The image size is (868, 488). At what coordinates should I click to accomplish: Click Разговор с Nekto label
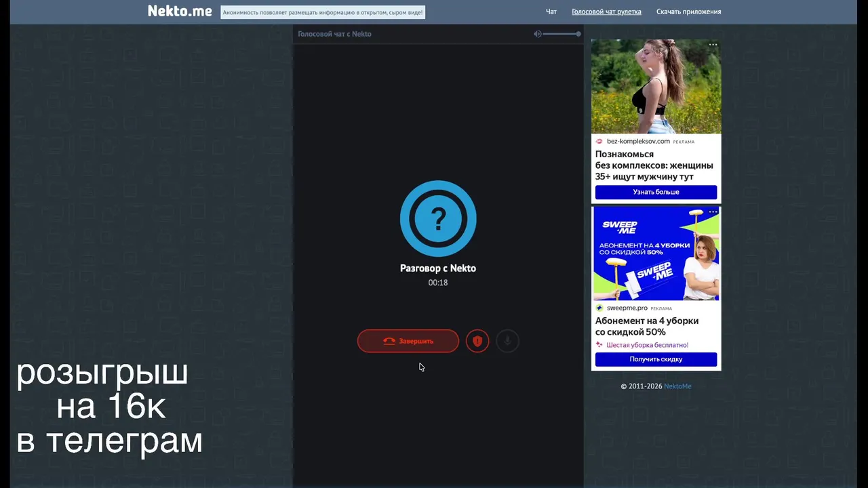(438, 268)
